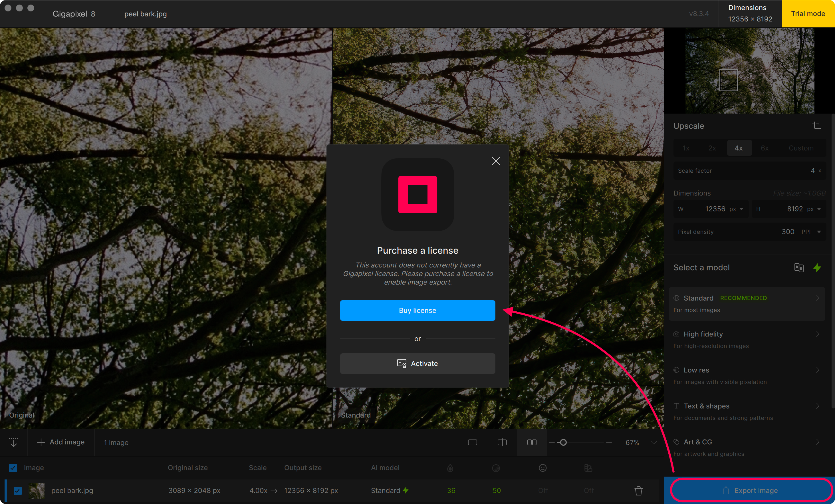The height and width of the screenshot is (504, 835).
Task: Open the model comparison AB icon
Action: click(798, 268)
